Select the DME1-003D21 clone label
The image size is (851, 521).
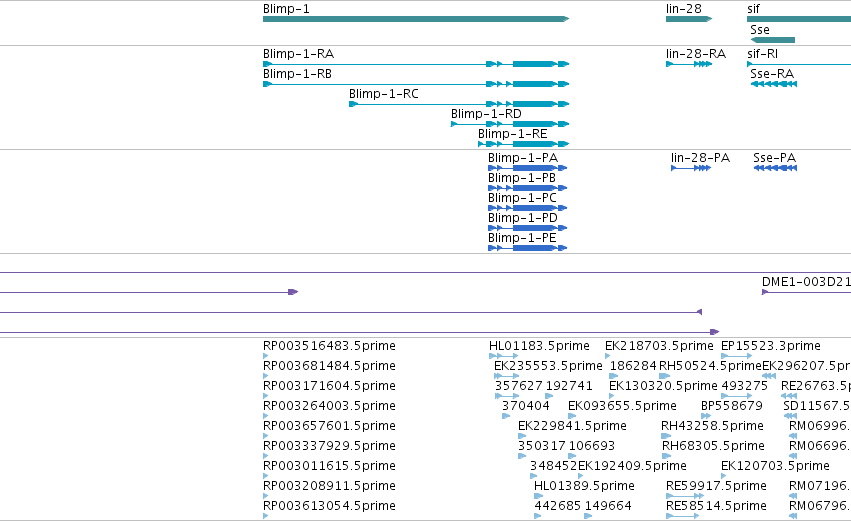806,282
